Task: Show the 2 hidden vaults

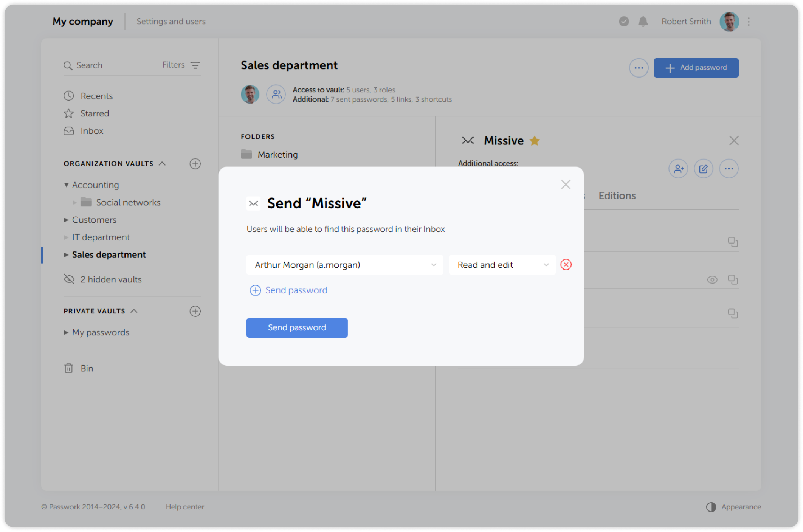Action: click(x=111, y=279)
